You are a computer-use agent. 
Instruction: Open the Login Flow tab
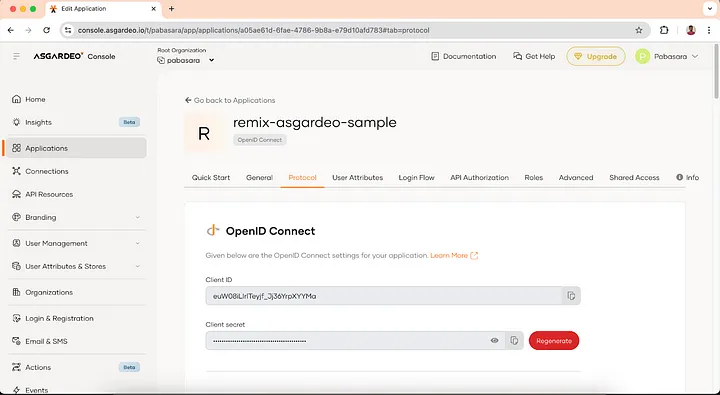(x=416, y=178)
